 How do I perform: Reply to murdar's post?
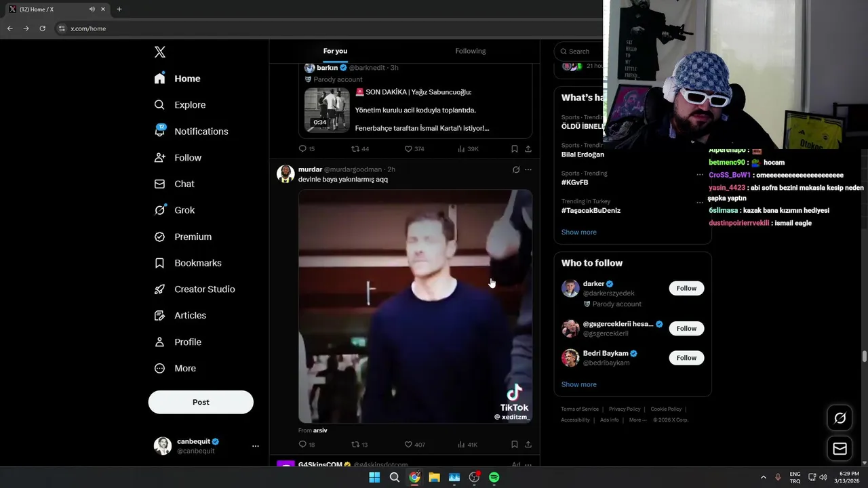point(307,445)
